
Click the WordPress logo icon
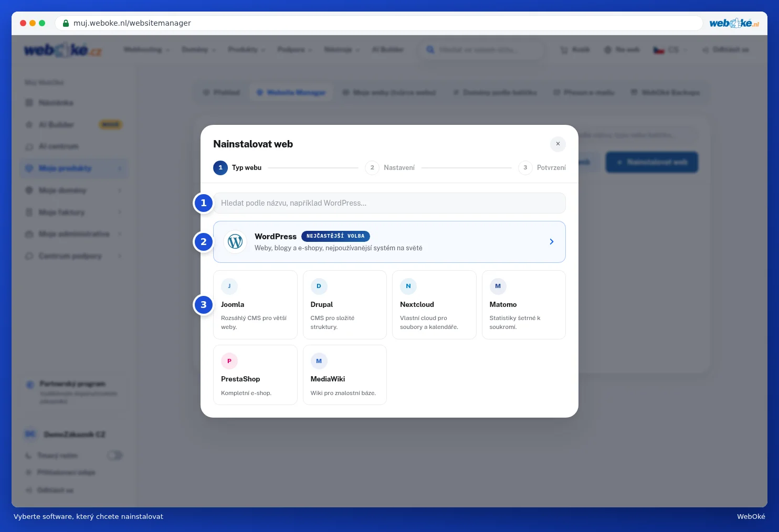tap(235, 242)
